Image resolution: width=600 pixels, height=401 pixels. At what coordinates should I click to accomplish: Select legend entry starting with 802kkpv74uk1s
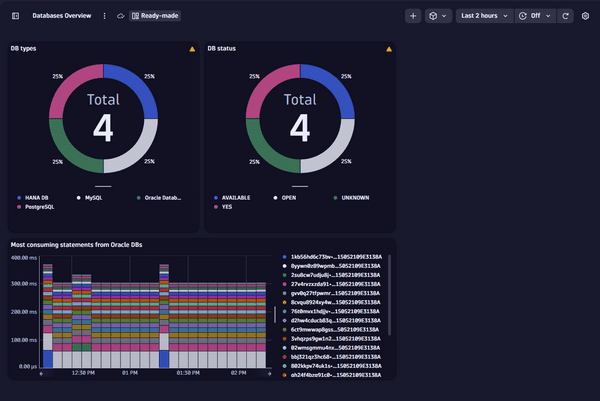(x=332, y=366)
